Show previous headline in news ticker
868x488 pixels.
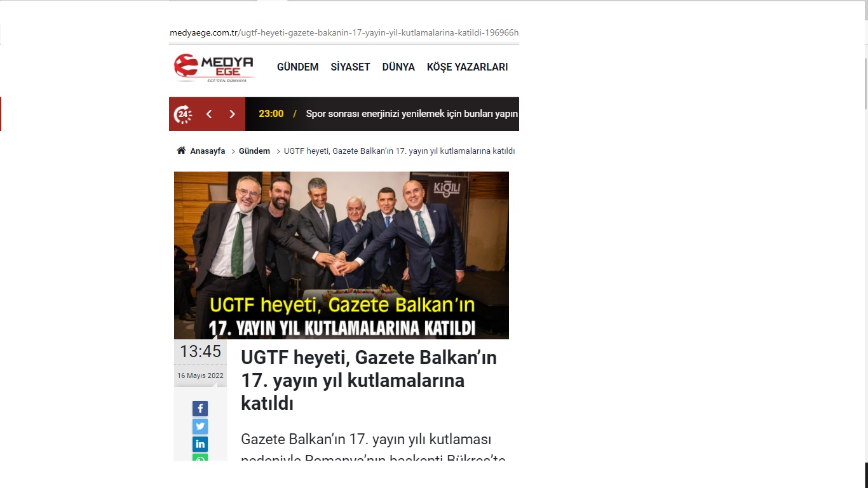pyautogui.click(x=208, y=114)
